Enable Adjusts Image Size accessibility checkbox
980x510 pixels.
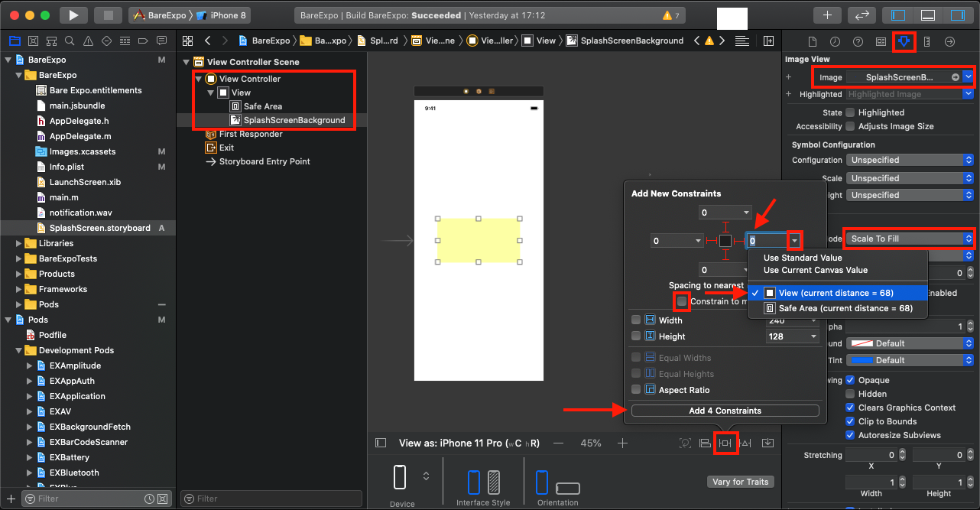point(850,126)
